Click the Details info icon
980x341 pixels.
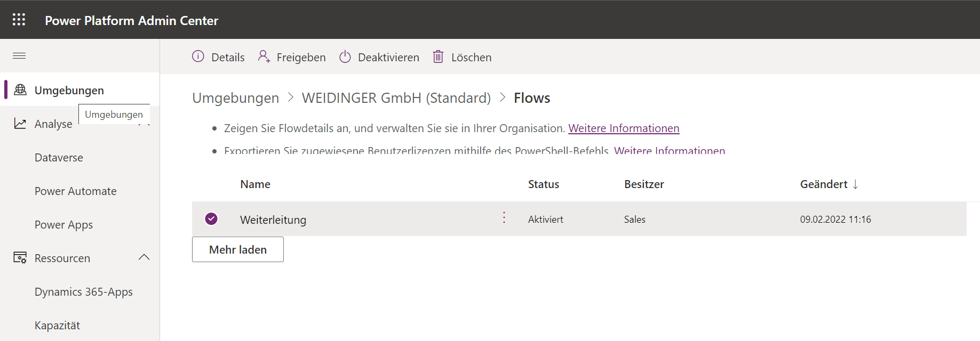coord(198,56)
